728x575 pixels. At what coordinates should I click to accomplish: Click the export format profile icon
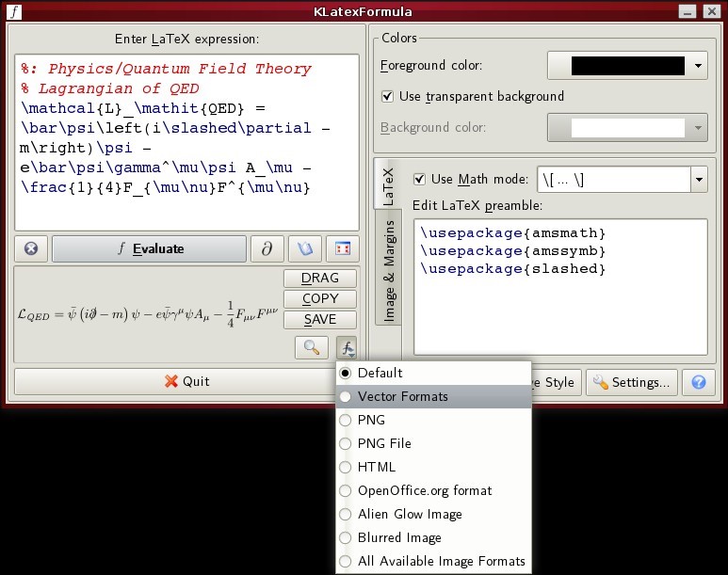[348, 348]
